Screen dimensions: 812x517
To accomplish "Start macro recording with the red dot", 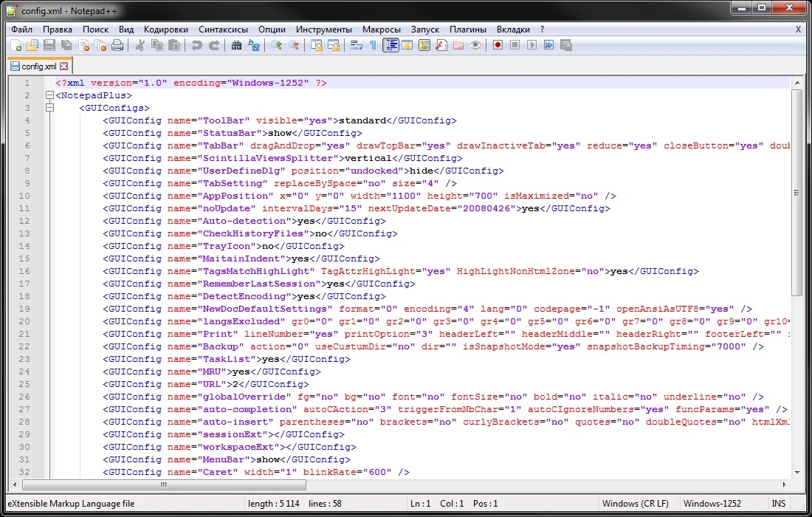I will (x=498, y=46).
